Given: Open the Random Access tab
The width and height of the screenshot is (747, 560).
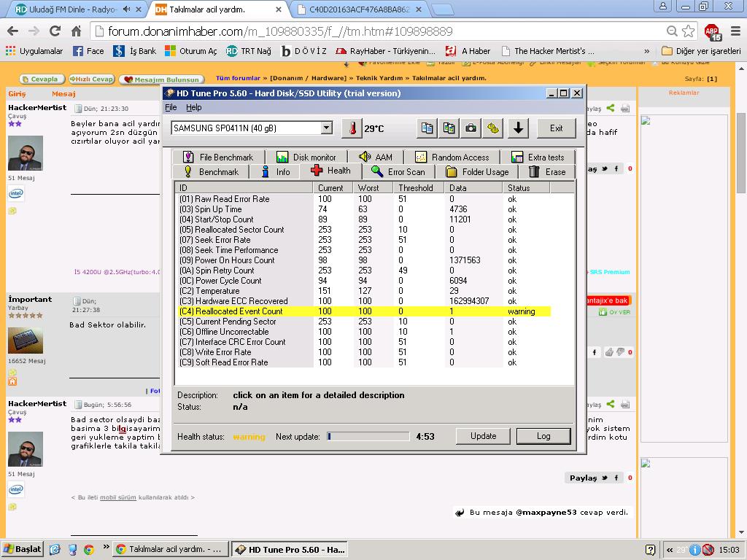Looking at the screenshot, I should coord(452,157).
